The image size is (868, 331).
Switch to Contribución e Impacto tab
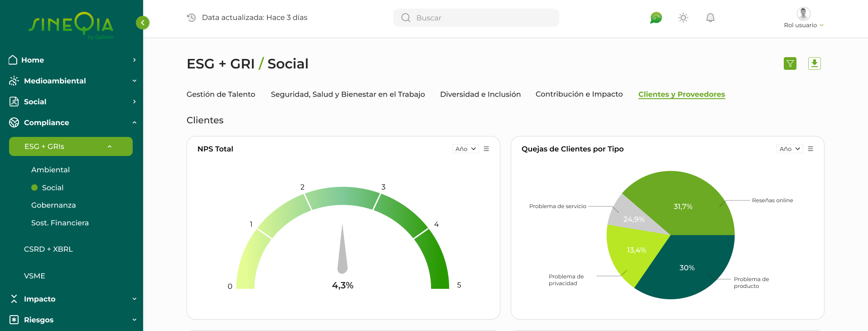(x=579, y=94)
